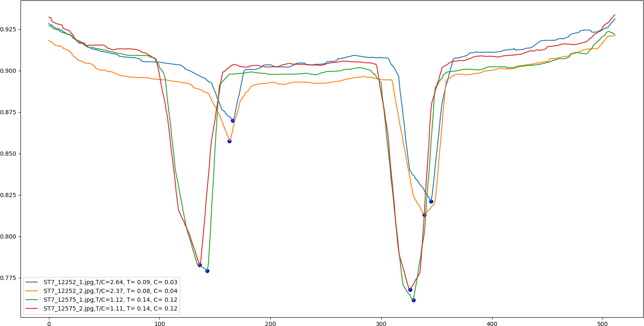Click marker dot at red curve's second dip
The width and height of the screenshot is (644, 326).
click(410, 290)
